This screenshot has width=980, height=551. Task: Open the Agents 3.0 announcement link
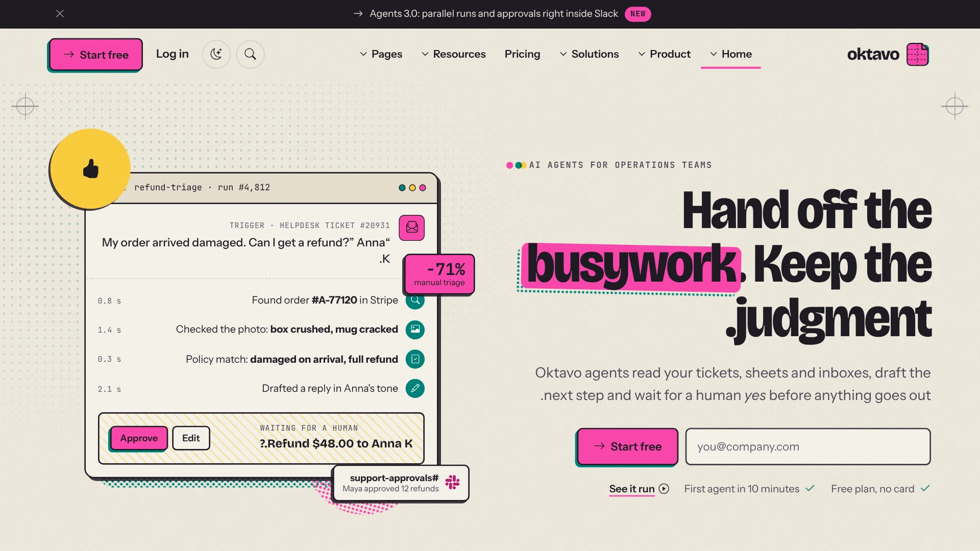[485, 14]
